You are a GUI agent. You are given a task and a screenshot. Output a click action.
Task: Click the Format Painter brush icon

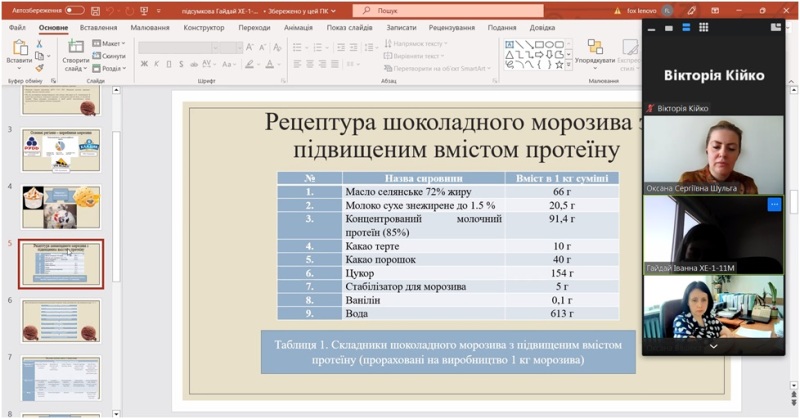(39, 67)
